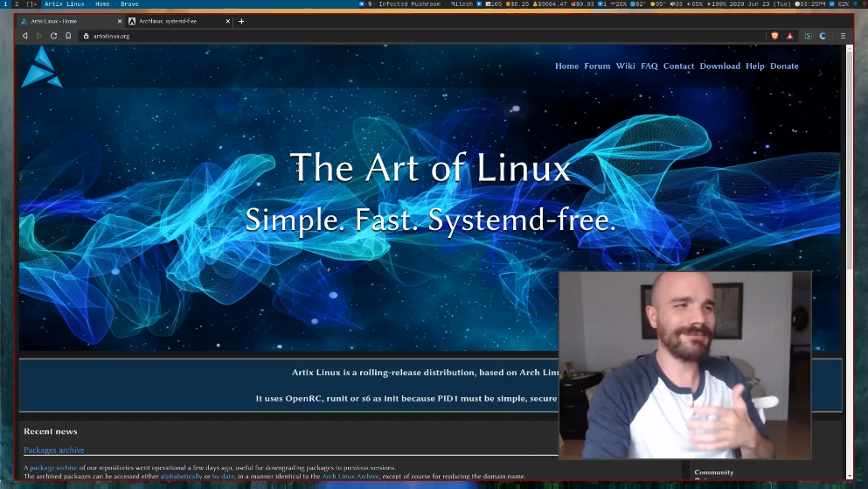The image size is (868, 489).
Task: Open the alphabetically link
Action: coord(181,476)
